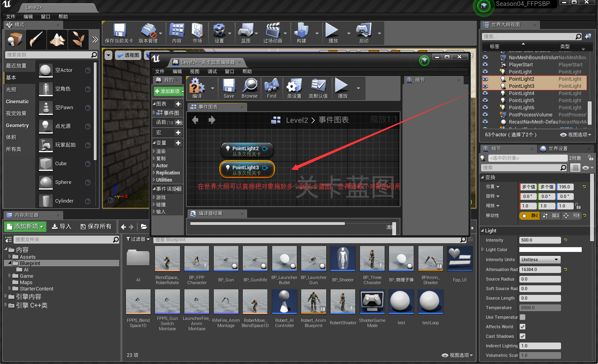598x364 pixels.
Task: Toggle Cast Shadows checkbox
Action: click(523, 336)
